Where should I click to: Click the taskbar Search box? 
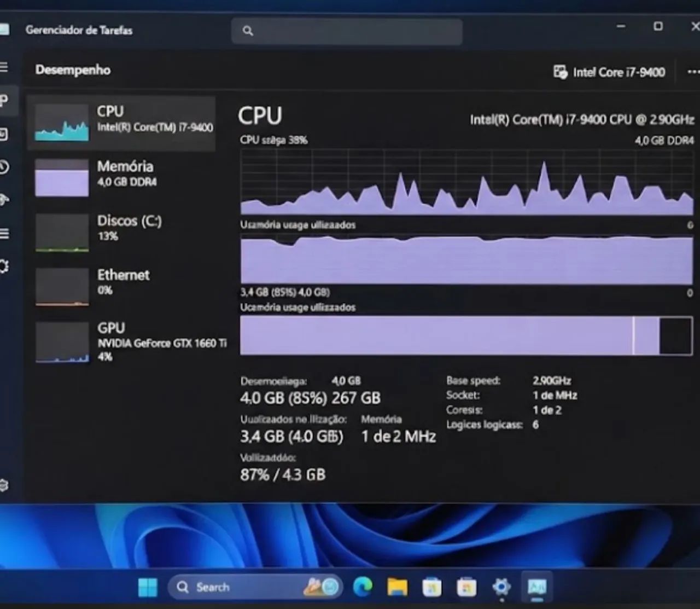pyautogui.click(x=255, y=587)
